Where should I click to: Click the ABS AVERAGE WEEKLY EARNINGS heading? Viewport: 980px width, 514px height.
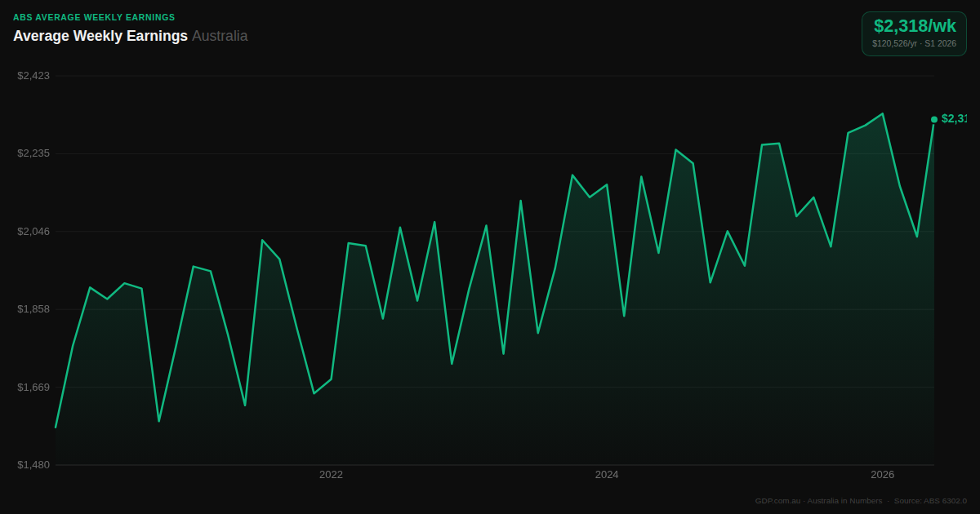(x=94, y=17)
